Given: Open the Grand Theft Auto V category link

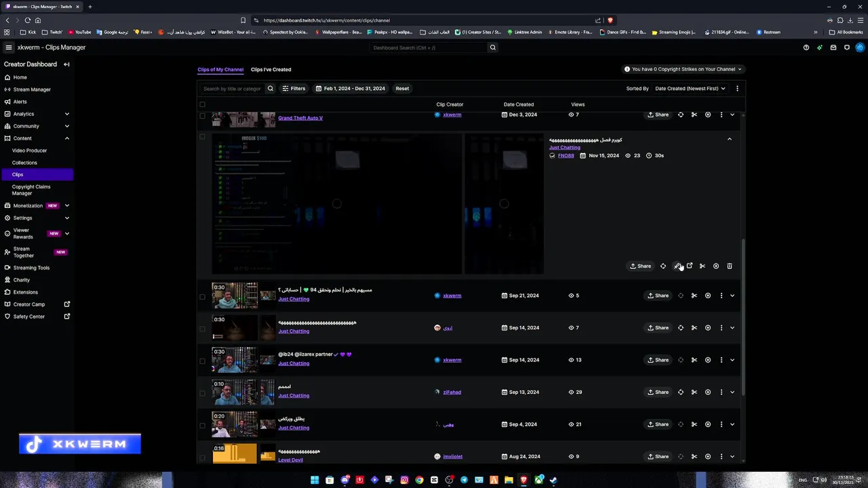Looking at the screenshot, I should point(300,118).
